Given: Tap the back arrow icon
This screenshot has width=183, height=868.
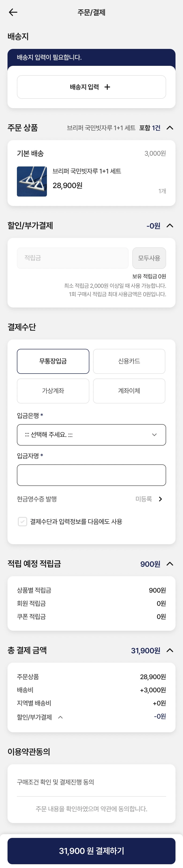Looking at the screenshot, I should pos(13,12).
